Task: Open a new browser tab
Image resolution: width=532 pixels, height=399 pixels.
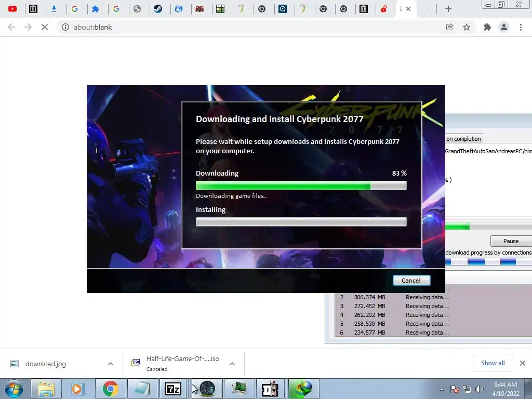Action: click(x=448, y=9)
